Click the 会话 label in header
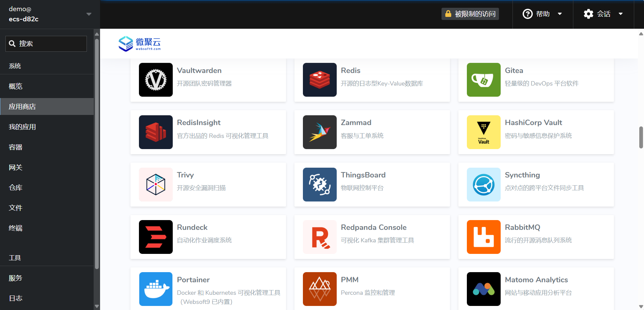The width and height of the screenshot is (644, 310). pyautogui.click(x=604, y=14)
